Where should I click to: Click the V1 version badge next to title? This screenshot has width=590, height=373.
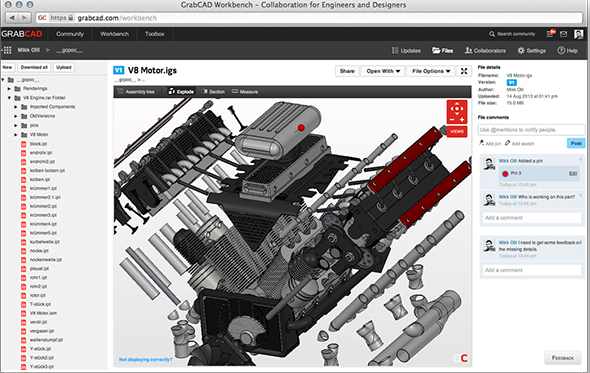[119, 70]
